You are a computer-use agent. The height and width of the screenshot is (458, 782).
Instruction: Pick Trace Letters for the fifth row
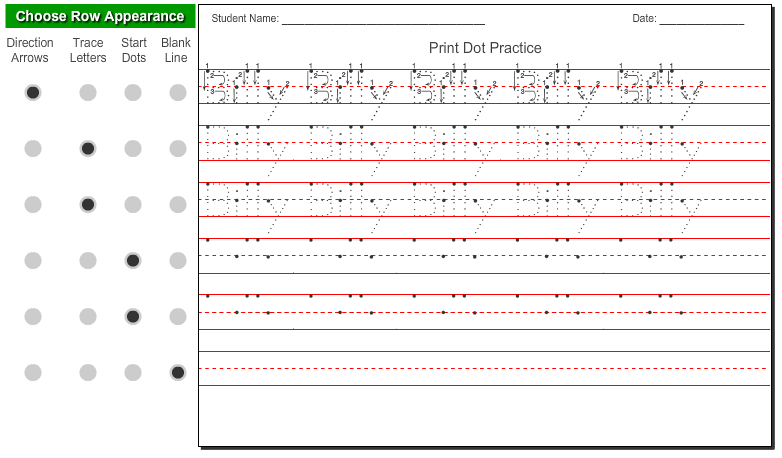(x=88, y=316)
